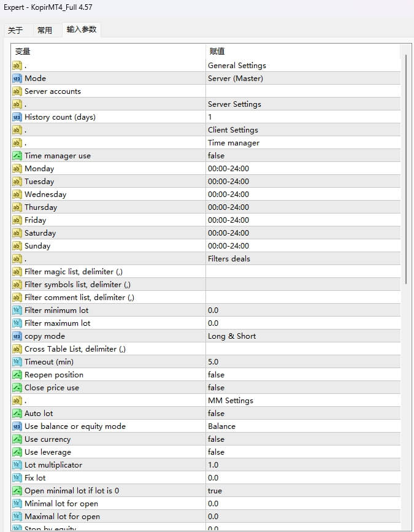The image size is (414, 532).
Task: Click the Friday value field 00:00-24:00
Action: pyautogui.click(x=228, y=220)
